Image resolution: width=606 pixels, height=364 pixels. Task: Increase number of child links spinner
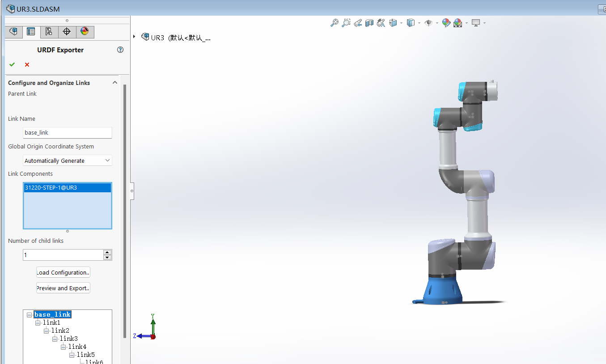click(107, 252)
